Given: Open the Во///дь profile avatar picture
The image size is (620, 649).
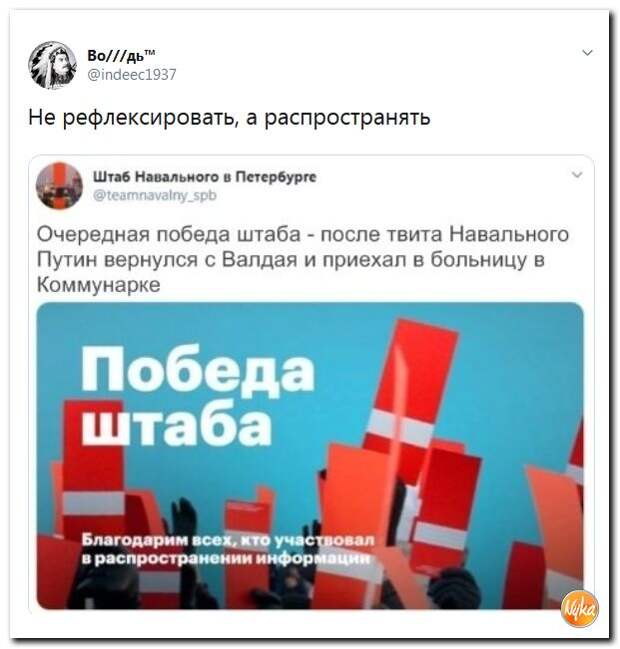Looking at the screenshot, I should click(53, 65).
